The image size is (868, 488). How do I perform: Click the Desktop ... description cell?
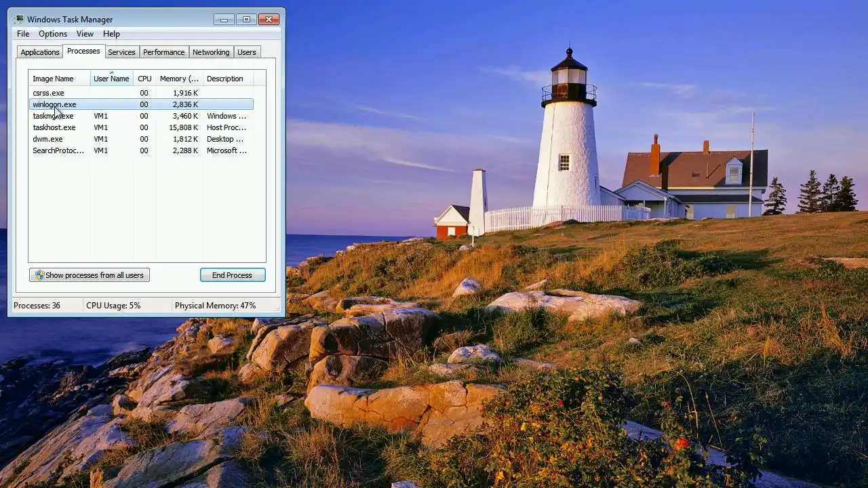pyautogui.click(x=225, y=139)
